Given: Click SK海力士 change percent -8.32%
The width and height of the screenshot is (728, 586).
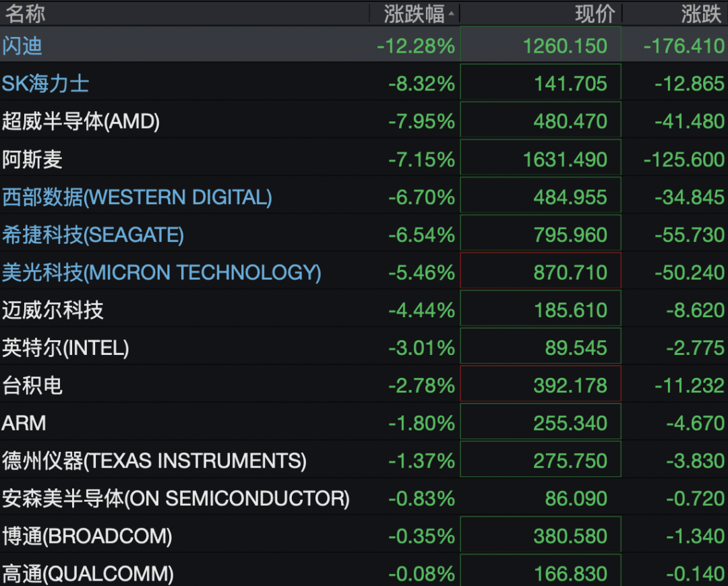Looking at the screenshot, I should click(x=421, y=84).
